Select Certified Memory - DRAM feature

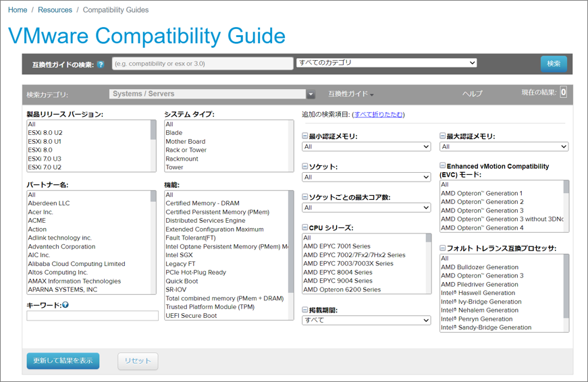(203, 203)
